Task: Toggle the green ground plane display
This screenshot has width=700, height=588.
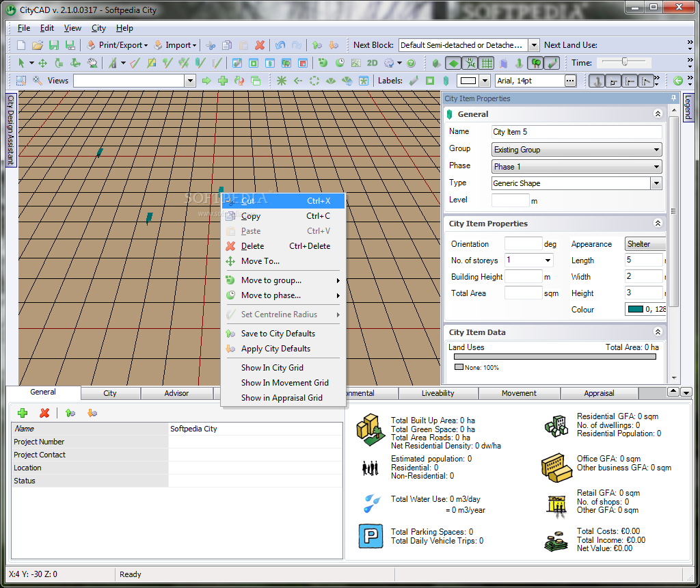Action: point(454,63)
